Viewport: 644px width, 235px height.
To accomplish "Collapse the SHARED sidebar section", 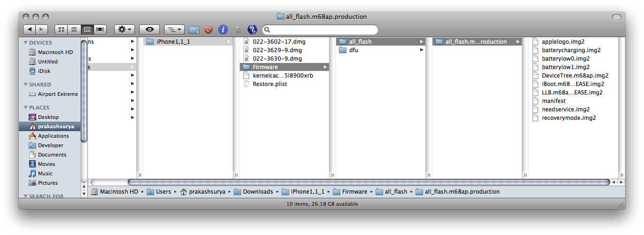I will point(25,85).
